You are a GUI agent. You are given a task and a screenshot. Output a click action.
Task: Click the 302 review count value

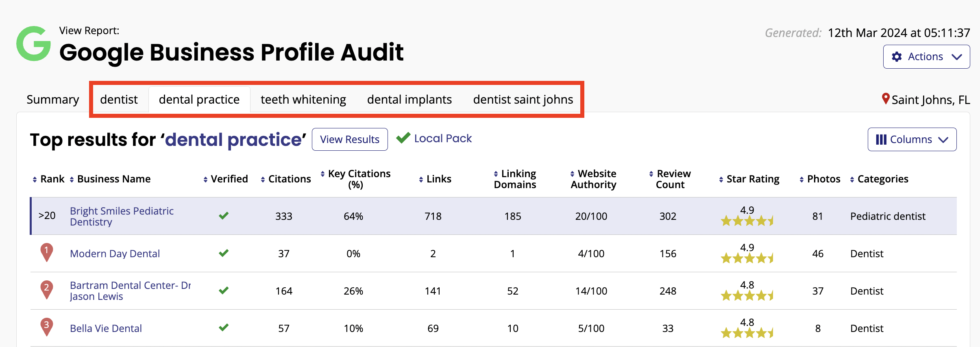pyautogui.click(x=668, y=216)
